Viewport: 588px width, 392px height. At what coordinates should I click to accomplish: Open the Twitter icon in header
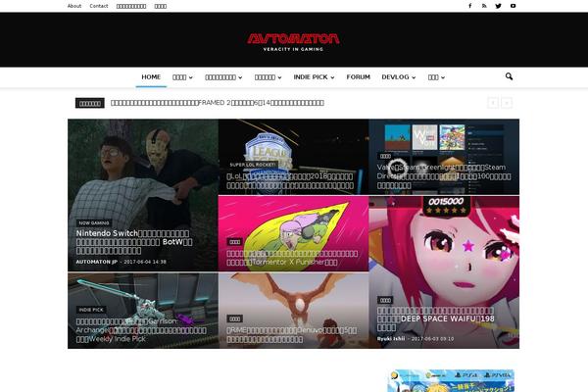click(499, 6)
